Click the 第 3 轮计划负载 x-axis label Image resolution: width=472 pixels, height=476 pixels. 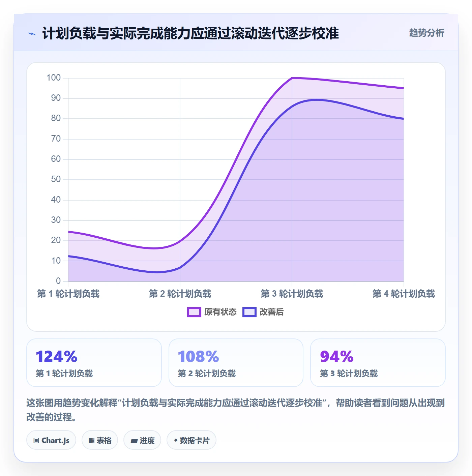[292, 294]
